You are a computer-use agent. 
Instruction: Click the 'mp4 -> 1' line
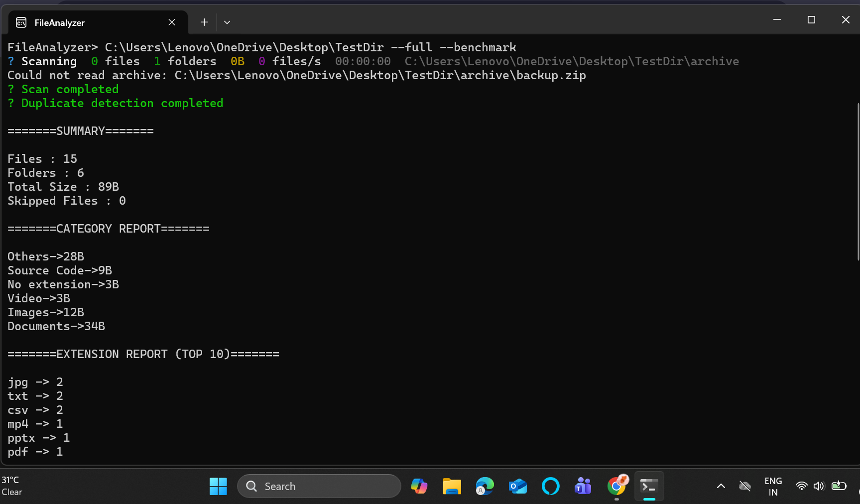point(35,424)
